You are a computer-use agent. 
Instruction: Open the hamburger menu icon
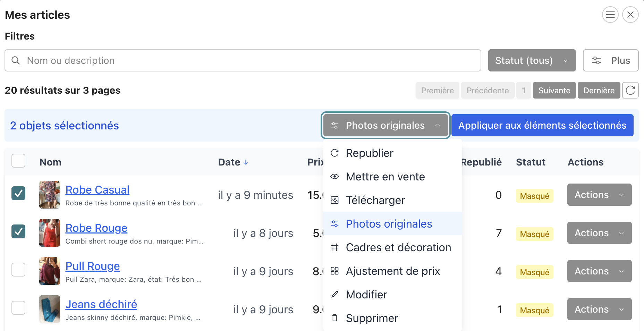click(x=610, y=15)
